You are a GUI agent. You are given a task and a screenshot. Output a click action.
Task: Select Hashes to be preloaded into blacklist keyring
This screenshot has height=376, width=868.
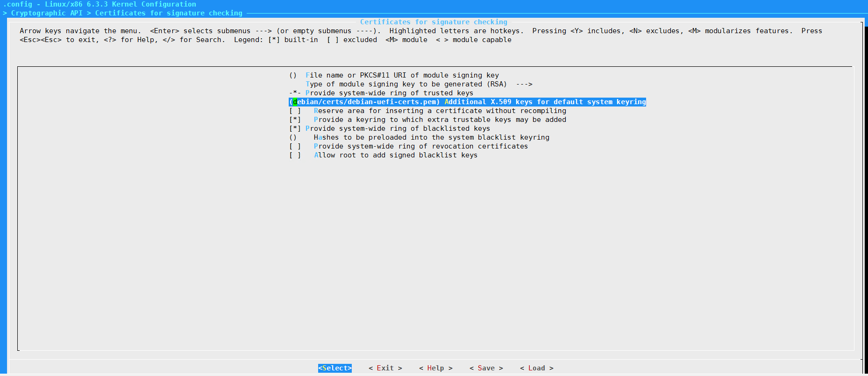[431, 137]
